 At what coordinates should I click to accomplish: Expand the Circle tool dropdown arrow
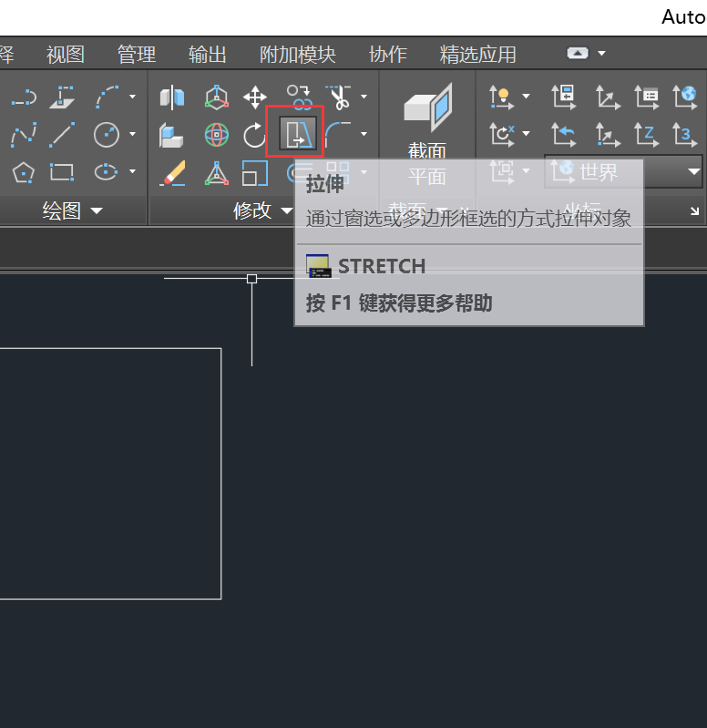[x=132, y=134]
